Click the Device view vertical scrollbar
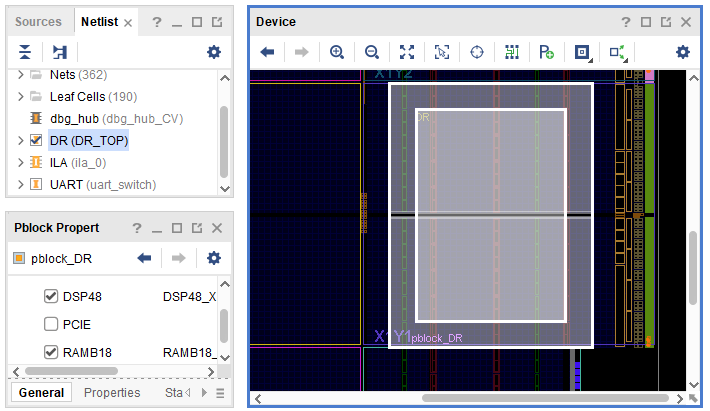 (693, 267)
